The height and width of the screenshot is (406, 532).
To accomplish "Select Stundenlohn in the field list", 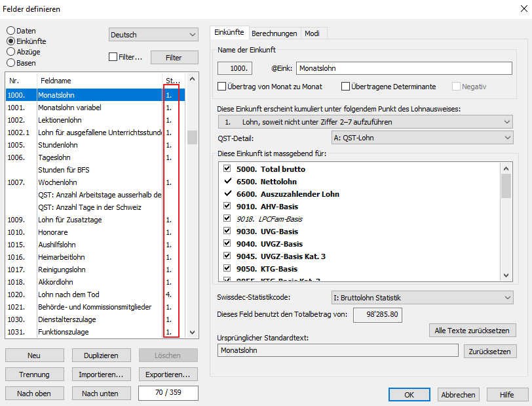I will (x=57, y=145).
